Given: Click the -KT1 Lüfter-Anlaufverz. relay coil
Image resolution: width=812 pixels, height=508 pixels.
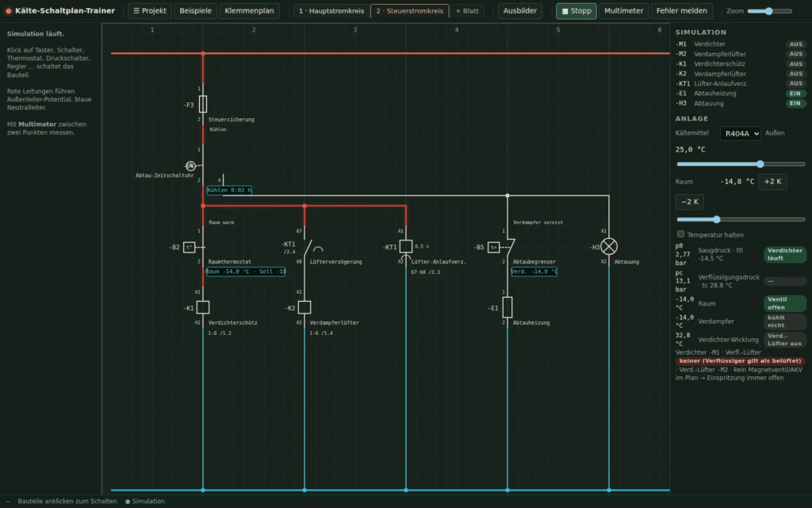Looking at the screenshot, I should (406, 246).
